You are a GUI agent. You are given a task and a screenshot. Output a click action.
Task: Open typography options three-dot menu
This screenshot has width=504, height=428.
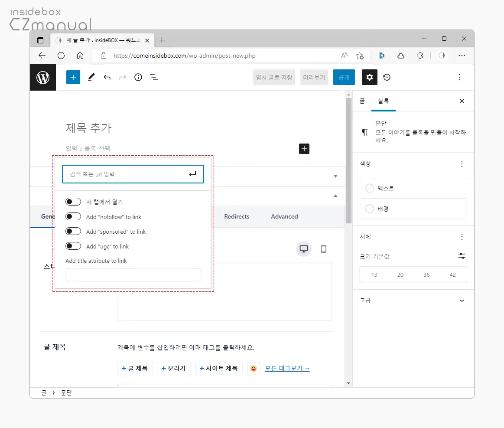(x=462, y=237)
